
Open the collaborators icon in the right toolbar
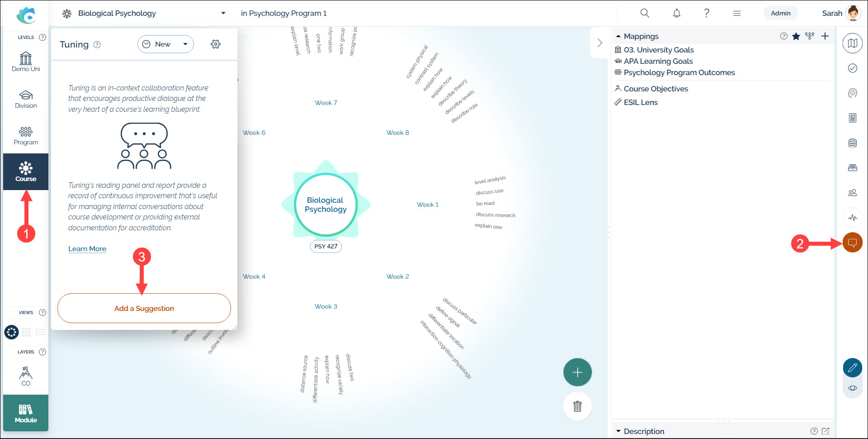pos(853,192)
